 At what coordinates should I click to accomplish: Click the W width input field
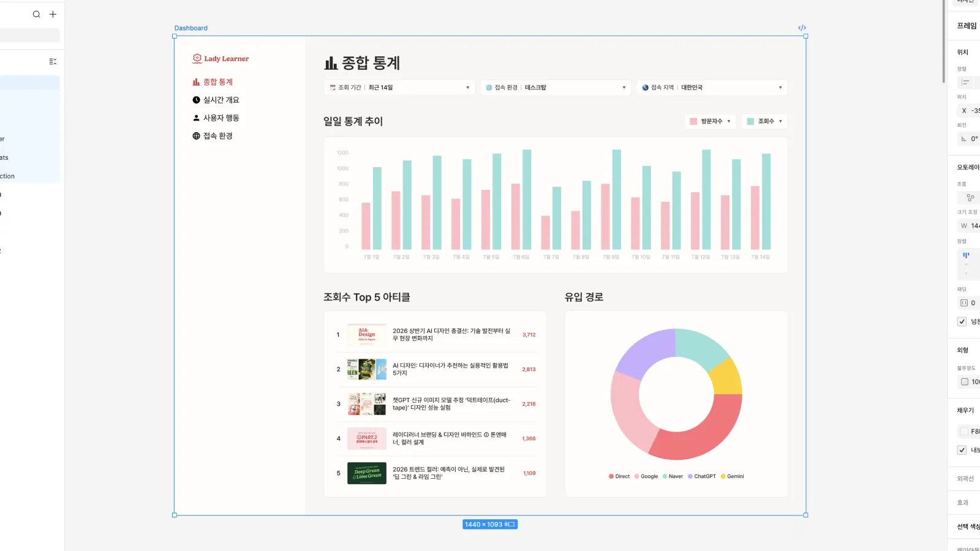(x=968, y=226)
